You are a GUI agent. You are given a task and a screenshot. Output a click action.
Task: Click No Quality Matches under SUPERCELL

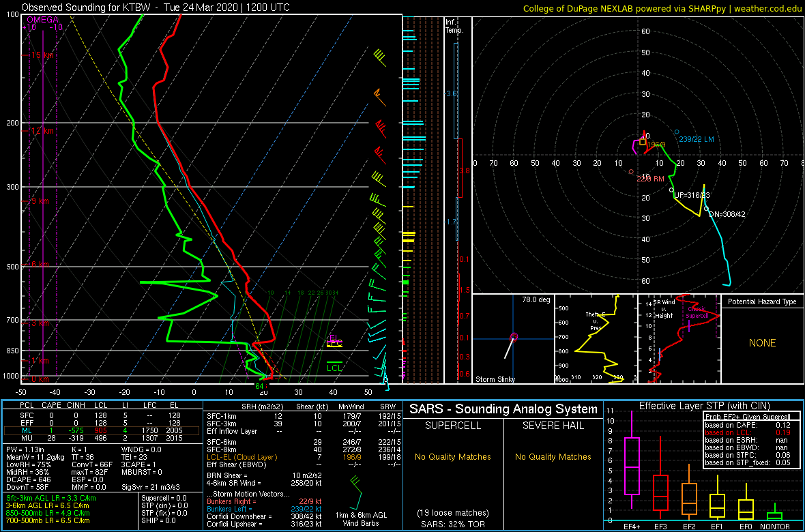coord(453,457)
